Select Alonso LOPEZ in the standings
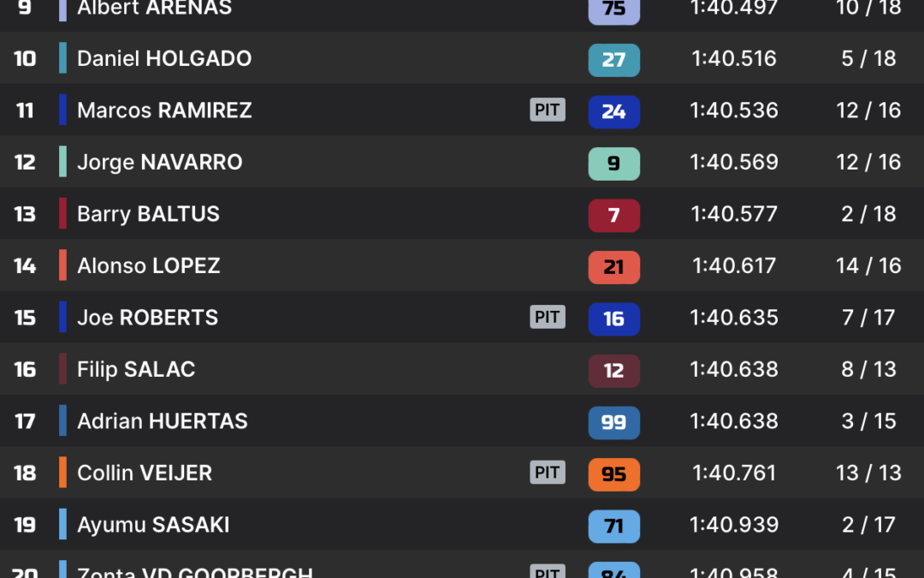The image size is (924, 578). 462,265
